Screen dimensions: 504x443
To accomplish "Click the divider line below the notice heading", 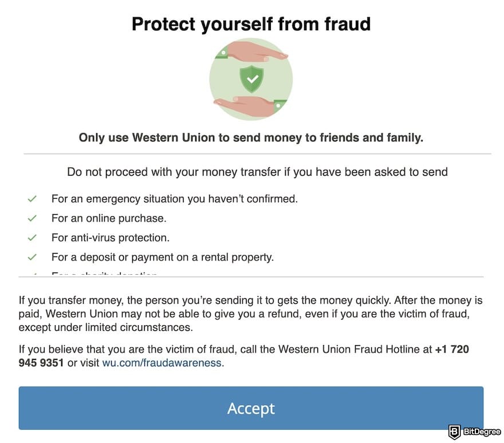I will pyautogui.click(x=251, y=153).
